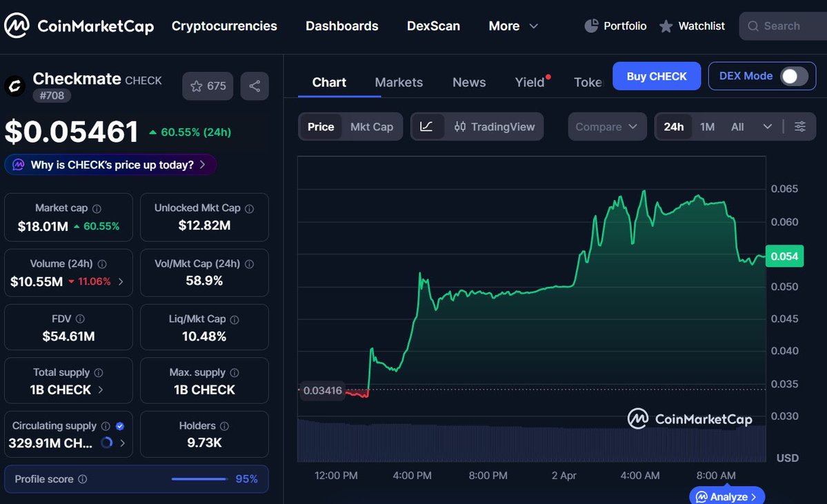The height and width of the screenshot is (504, 827).
Task: Click the verified checkmark on Circulating supply
Action: click(120, 426)
